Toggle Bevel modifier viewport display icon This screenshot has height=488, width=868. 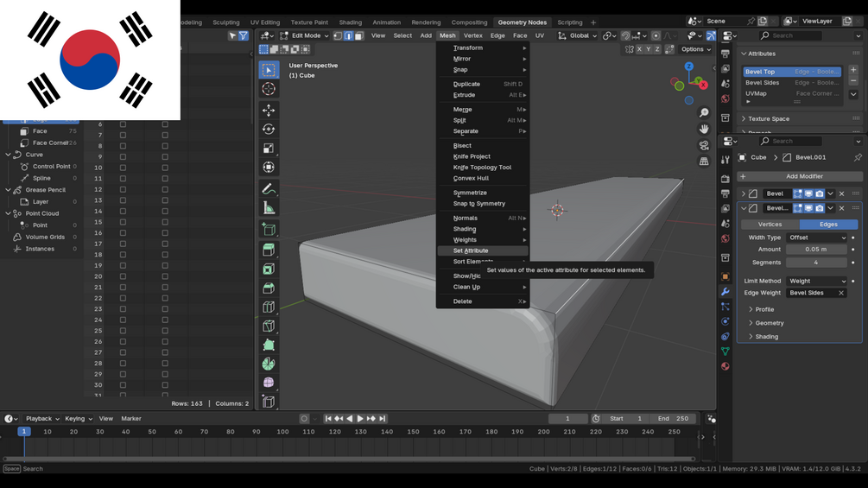(808, 193)
